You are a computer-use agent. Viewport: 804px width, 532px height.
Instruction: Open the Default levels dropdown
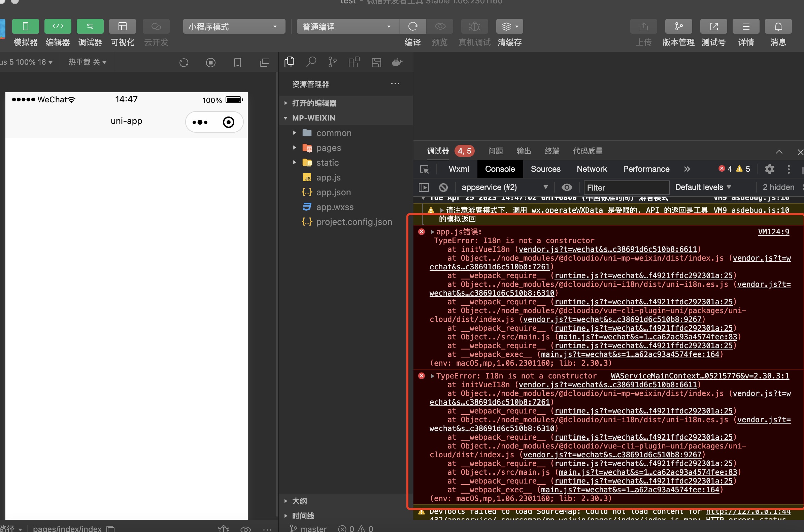click(703, 187)
